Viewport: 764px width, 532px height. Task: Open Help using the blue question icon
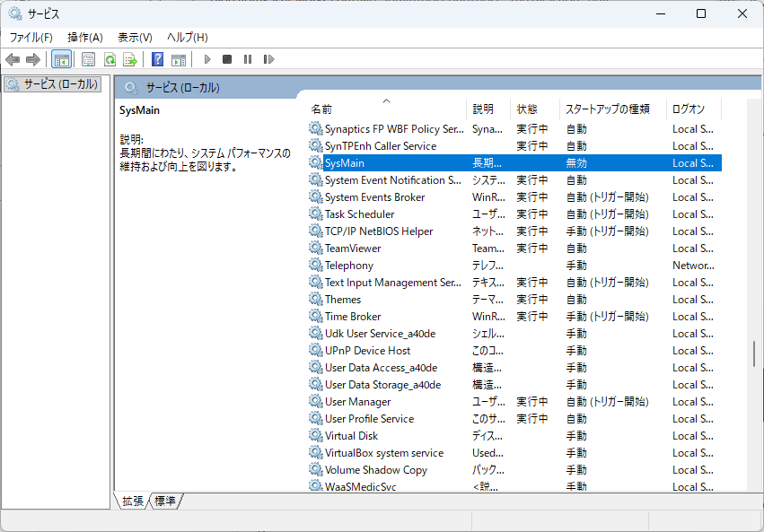click(157, 60)
